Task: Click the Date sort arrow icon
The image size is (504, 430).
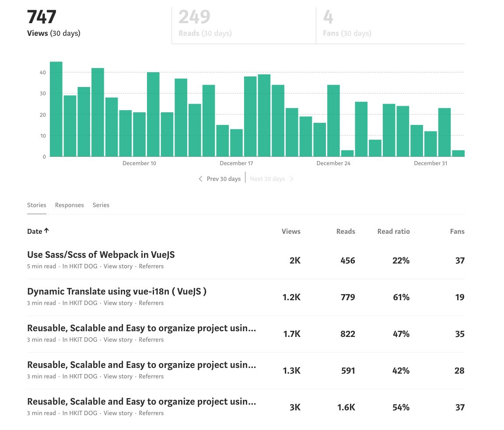Action: tap(46, 231)
